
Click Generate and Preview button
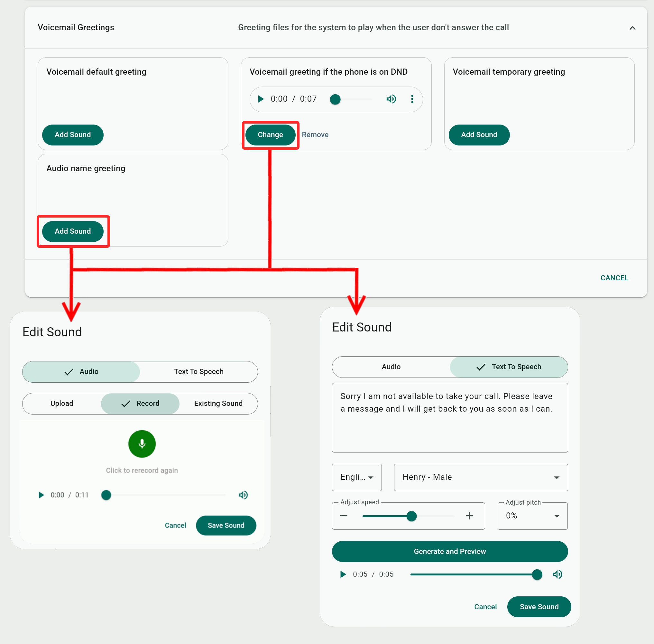click(x=449, y=551)
